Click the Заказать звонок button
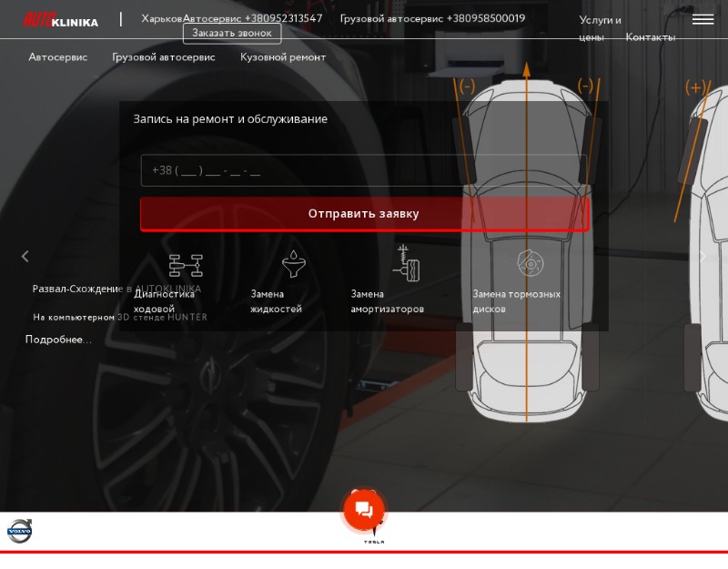Viewport: 728px width, 569px height. coord(232,34)
